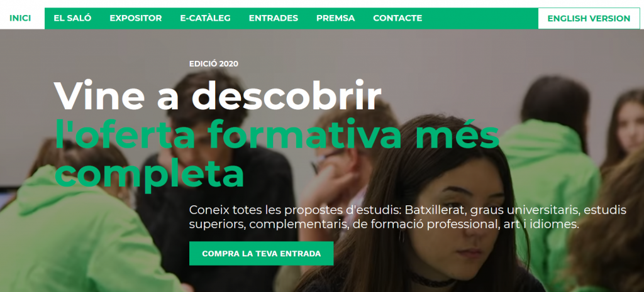Click the green "l'oferta formativa més" heading line
644x292 pixels.
(x=277, y=136)
